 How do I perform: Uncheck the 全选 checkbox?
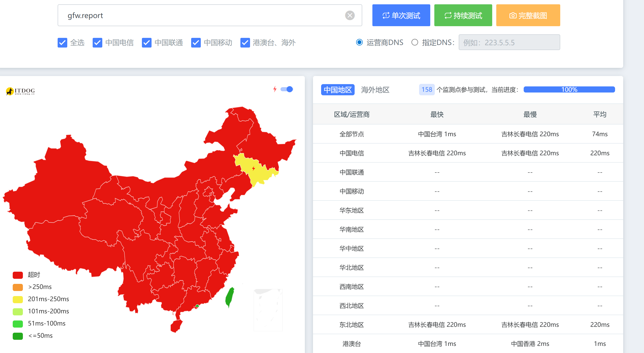(62, 43)
